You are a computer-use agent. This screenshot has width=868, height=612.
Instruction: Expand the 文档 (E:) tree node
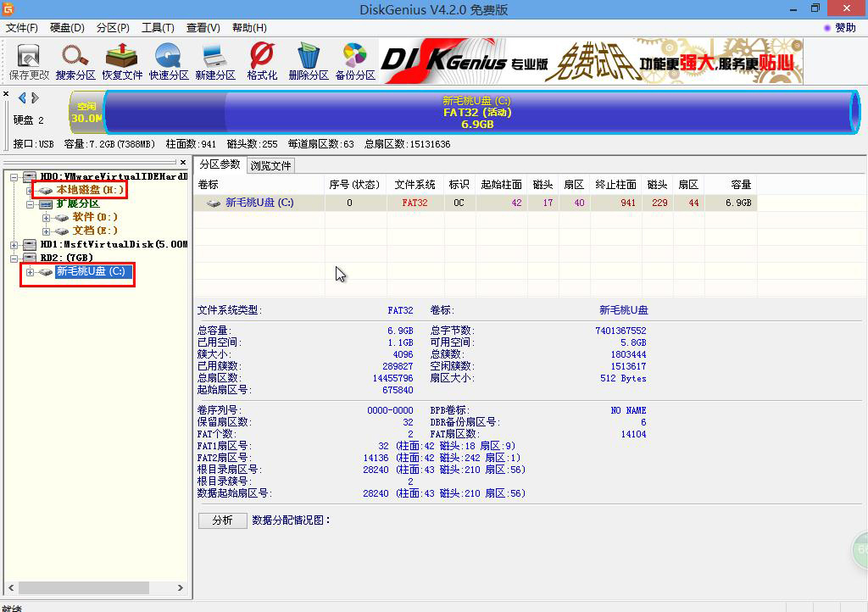pos(46,231)
